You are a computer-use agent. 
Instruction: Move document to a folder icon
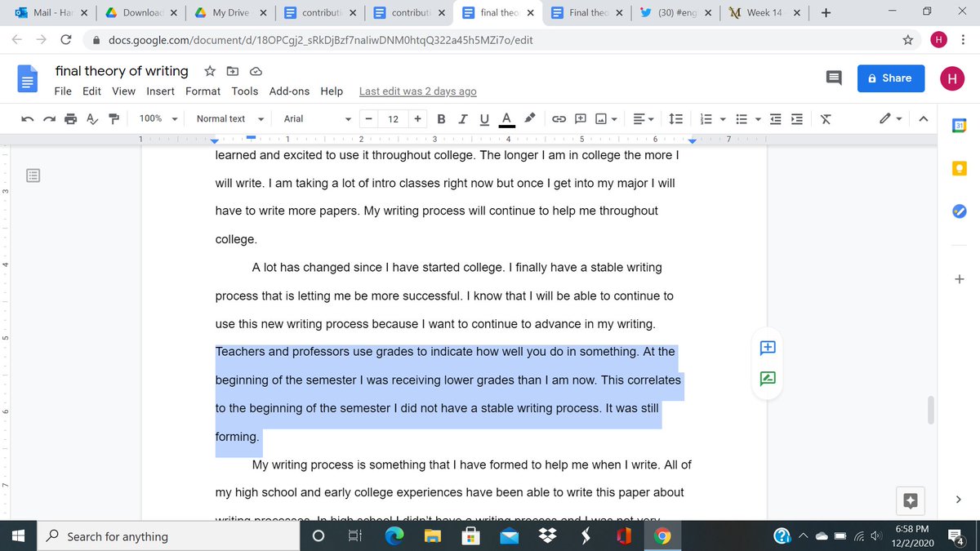(232, 71)
